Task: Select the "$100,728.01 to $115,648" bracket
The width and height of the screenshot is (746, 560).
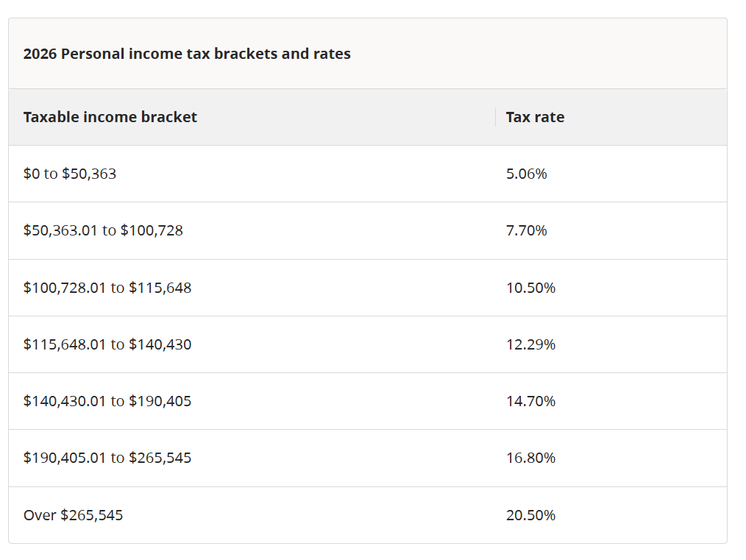Action: (107, 288)
